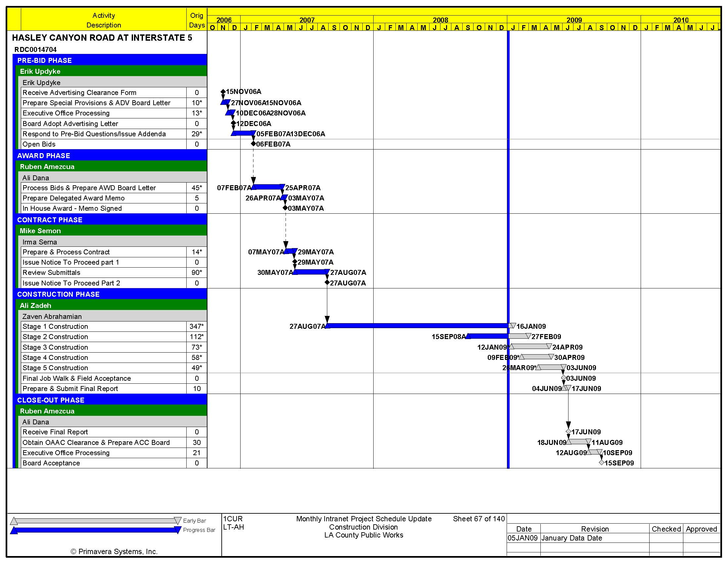Click the Irma Serna gray row
This screenshot has height=562, width=728.
(113, 242)
